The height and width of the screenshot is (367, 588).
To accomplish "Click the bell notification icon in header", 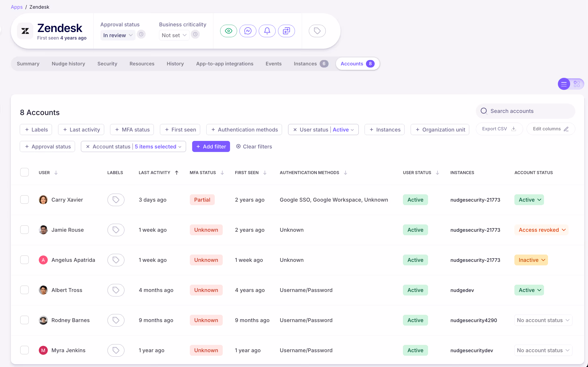I will point(267,31).
